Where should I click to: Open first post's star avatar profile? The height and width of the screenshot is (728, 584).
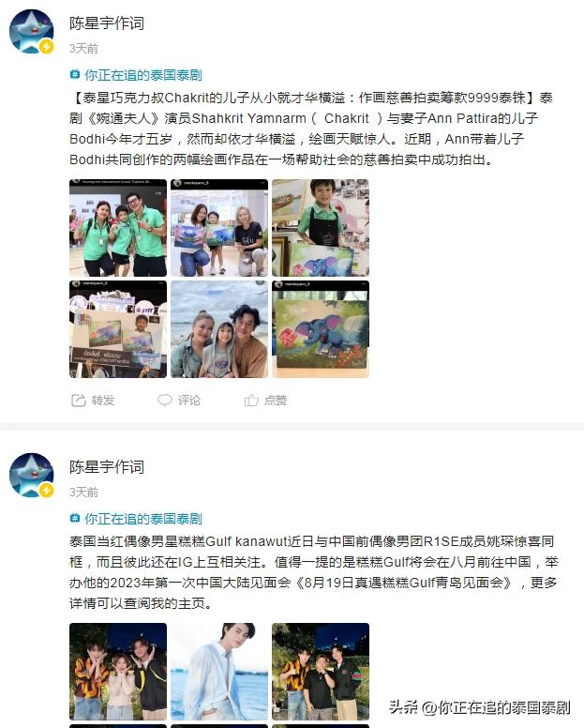32,31
